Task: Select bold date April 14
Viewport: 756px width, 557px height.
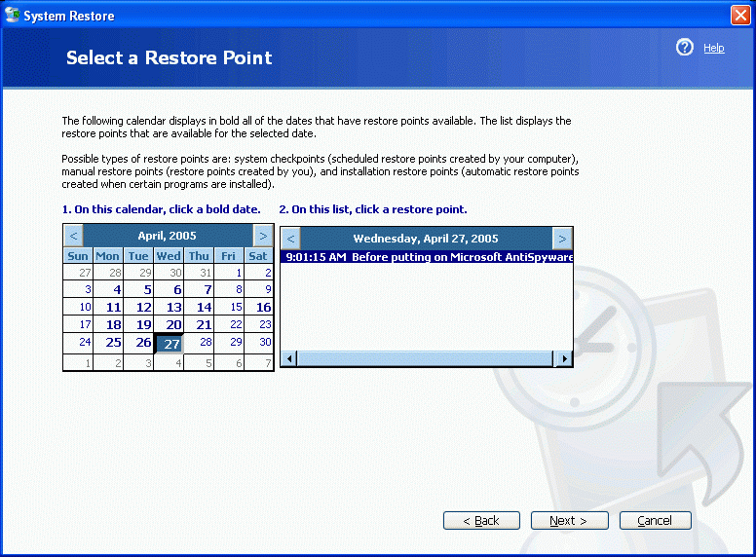Action: pyautogui.click(x=199, y=307)
